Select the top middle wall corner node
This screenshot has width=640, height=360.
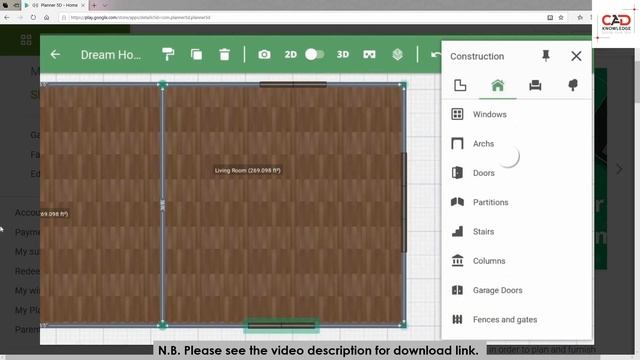click(x=162, y=85)
